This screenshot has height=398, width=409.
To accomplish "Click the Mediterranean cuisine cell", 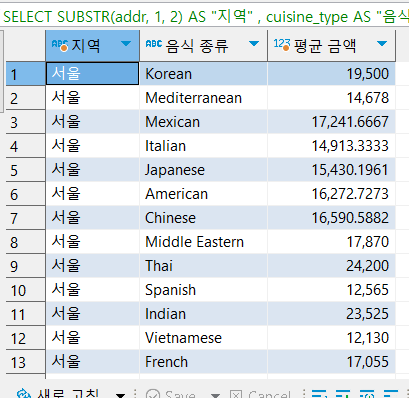I will (204, 98).
